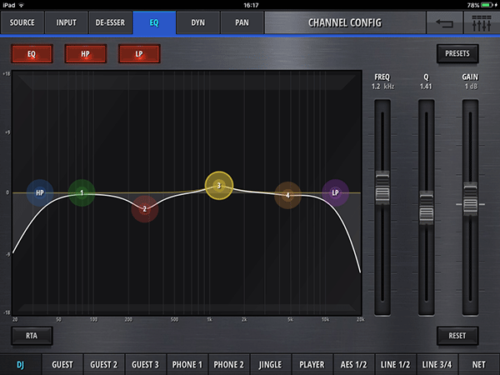Open the PAN tab
This screenshot has height=375, width=500.
(x=242, y=23)
